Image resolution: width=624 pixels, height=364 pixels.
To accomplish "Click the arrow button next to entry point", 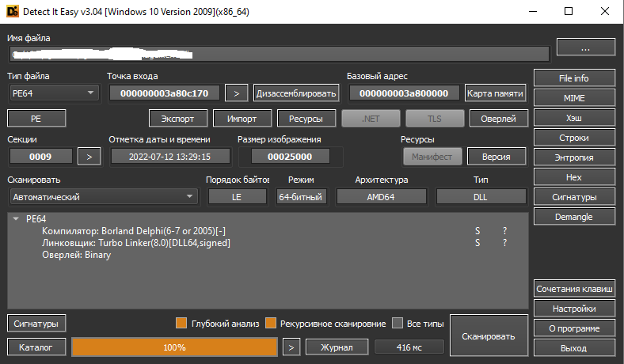I will 237,93.
